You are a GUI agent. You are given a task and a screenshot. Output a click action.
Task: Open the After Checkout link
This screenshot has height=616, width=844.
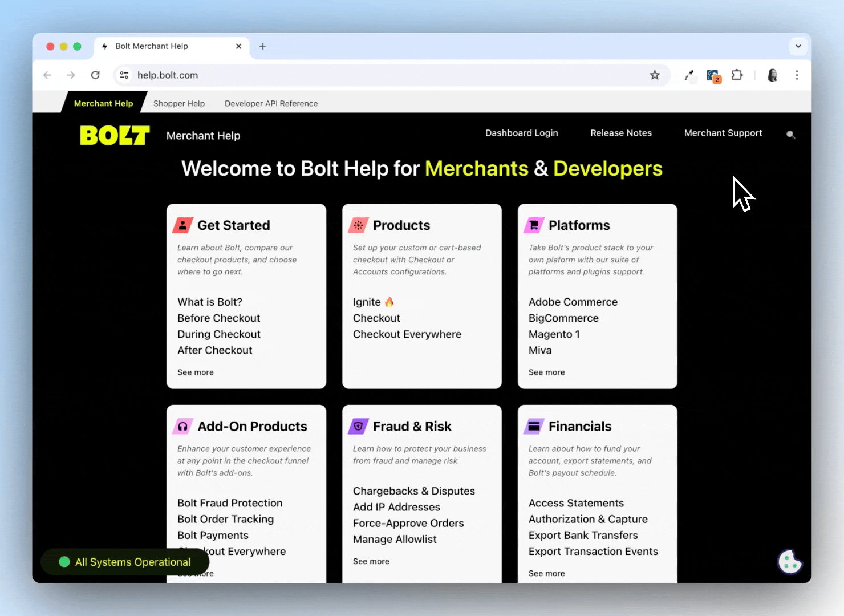click(x=214, y=350)
